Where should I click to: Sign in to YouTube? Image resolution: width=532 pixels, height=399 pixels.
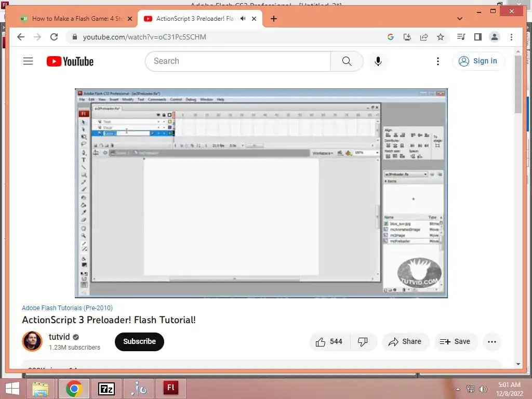coord(478,61)
